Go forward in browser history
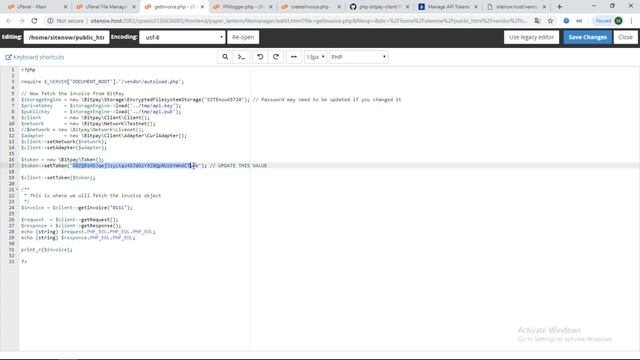This screenshot has width=640, height=360. (21, 21)
